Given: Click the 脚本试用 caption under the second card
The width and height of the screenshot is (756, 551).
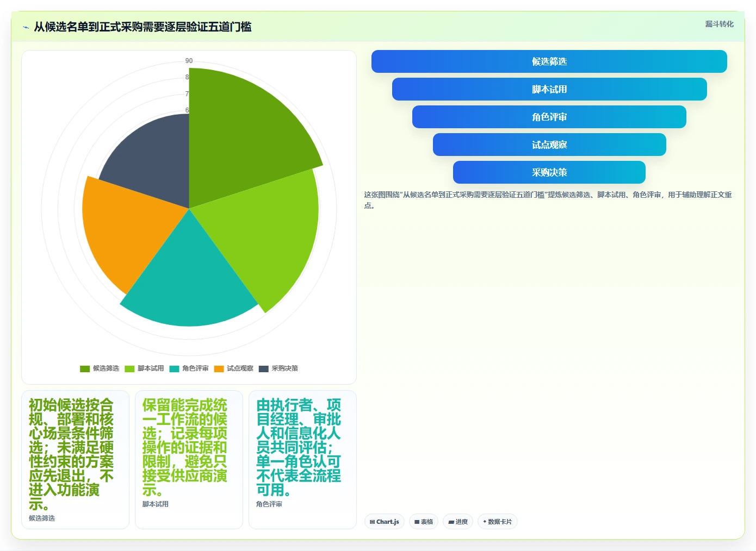Looking at the screenshot, I should (x=156, y=504).
